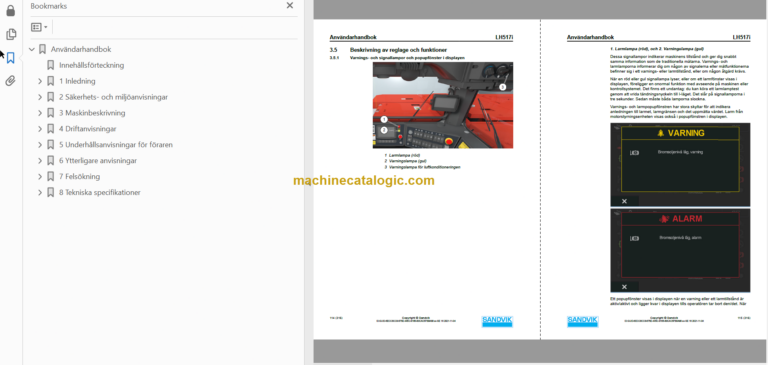Expand the 6 Ytterligare anvisningar bookmark

(x=40, y=161)
